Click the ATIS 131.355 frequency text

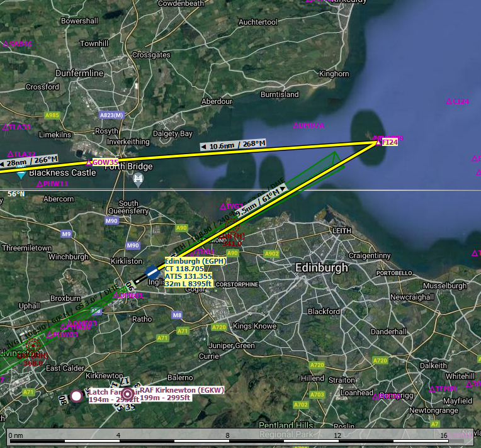point(188,276)
